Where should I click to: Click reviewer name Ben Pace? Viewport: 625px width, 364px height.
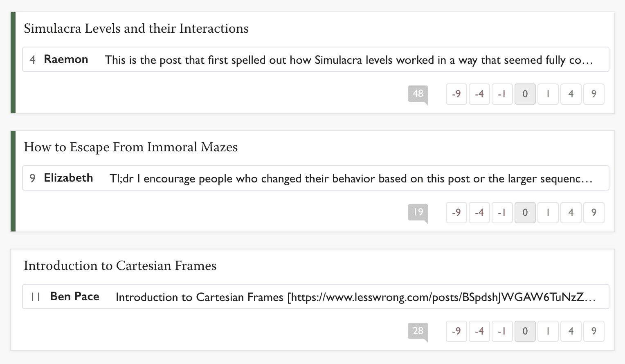(x=75, y=297)
